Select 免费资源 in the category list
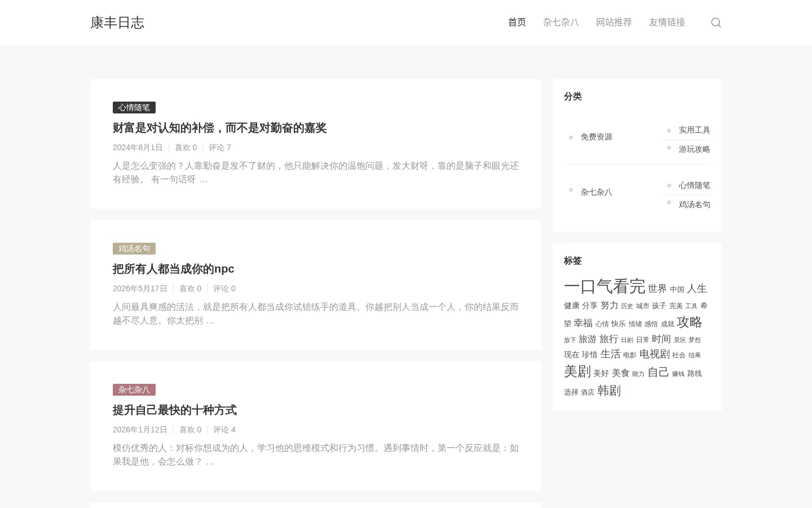This screenshot has width=812, height=508. (x=597, y=137)
